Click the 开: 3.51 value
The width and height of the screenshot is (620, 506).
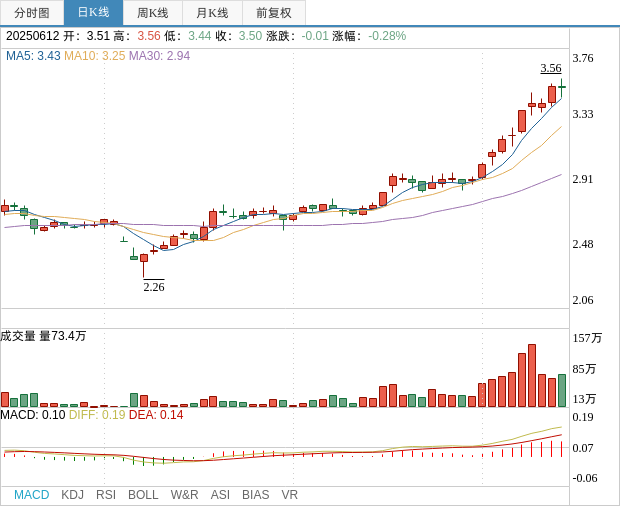pyautogui.click(x=98, y=36)
